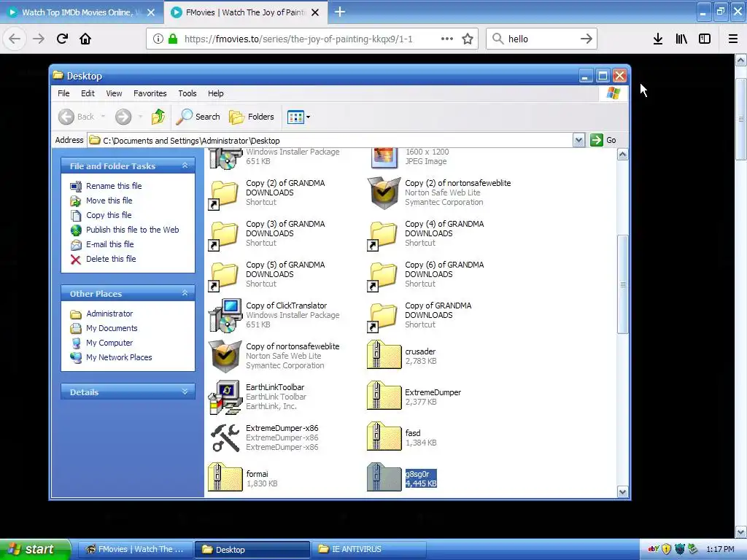
Task: Click the Explorer Search toolbar button
Action: [198, 116]
